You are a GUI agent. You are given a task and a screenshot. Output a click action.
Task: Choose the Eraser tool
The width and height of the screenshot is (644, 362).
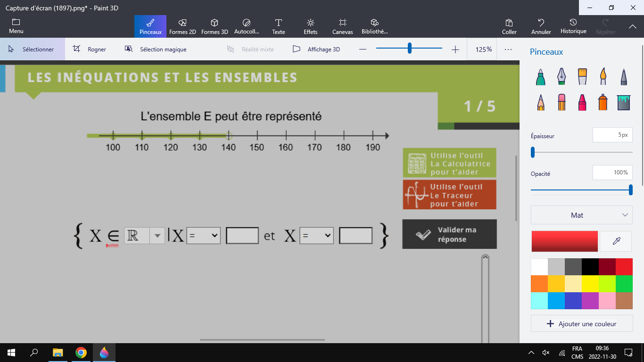click(x=561, y=102)
